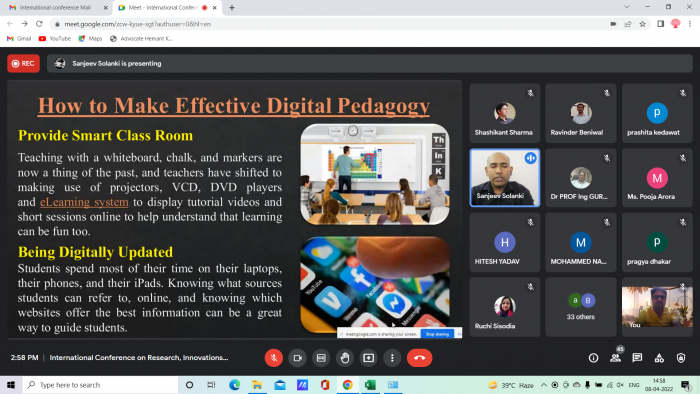Show hidden system tray icons
The height and width of the screenshot is (394, 700).
pos(543,385)
